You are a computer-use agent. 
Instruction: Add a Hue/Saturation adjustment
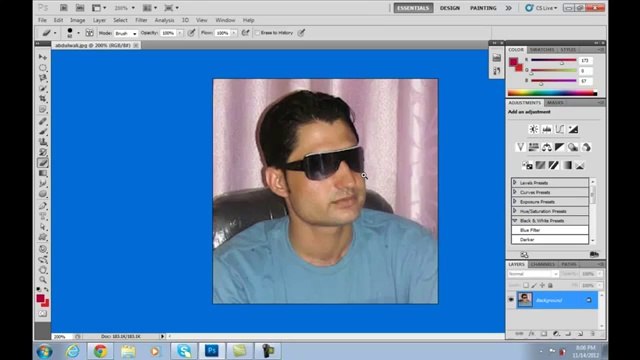[533, 147]
